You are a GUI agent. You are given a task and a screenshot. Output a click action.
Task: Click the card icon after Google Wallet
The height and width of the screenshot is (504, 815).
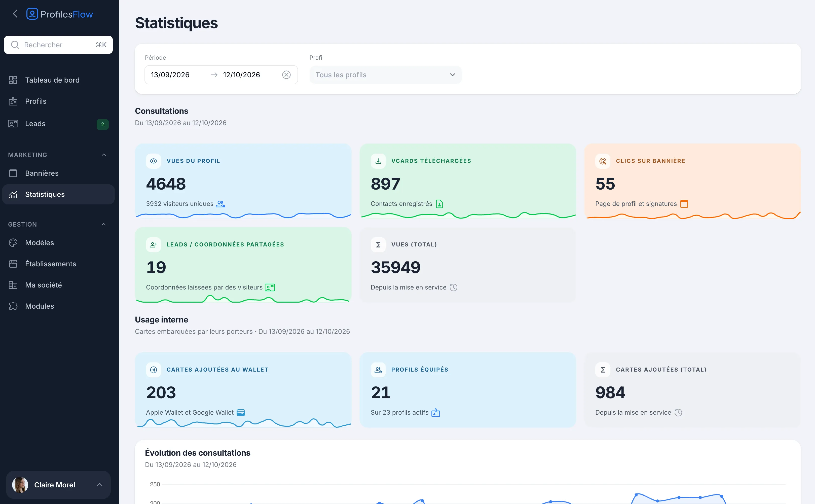pos(241,413)
